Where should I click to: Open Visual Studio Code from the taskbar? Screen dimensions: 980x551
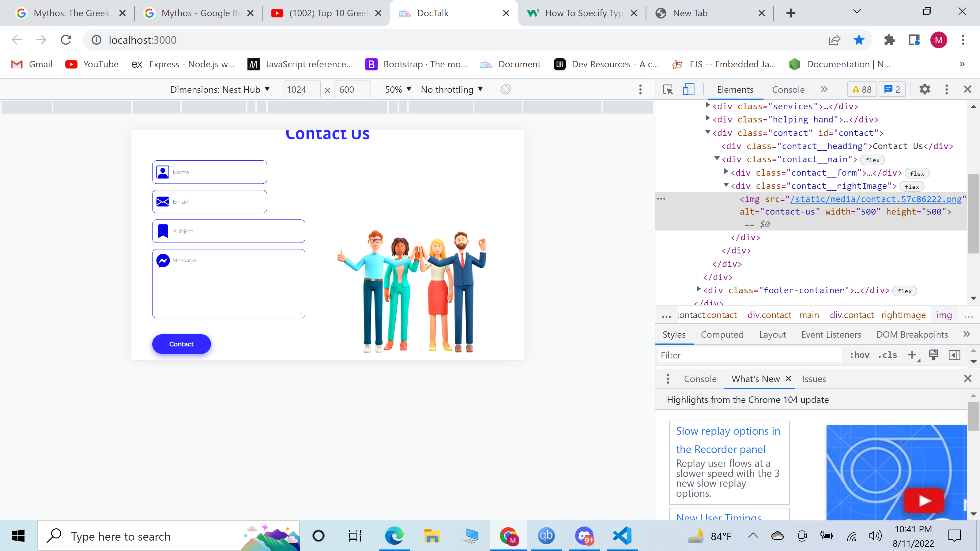point(622,536)
